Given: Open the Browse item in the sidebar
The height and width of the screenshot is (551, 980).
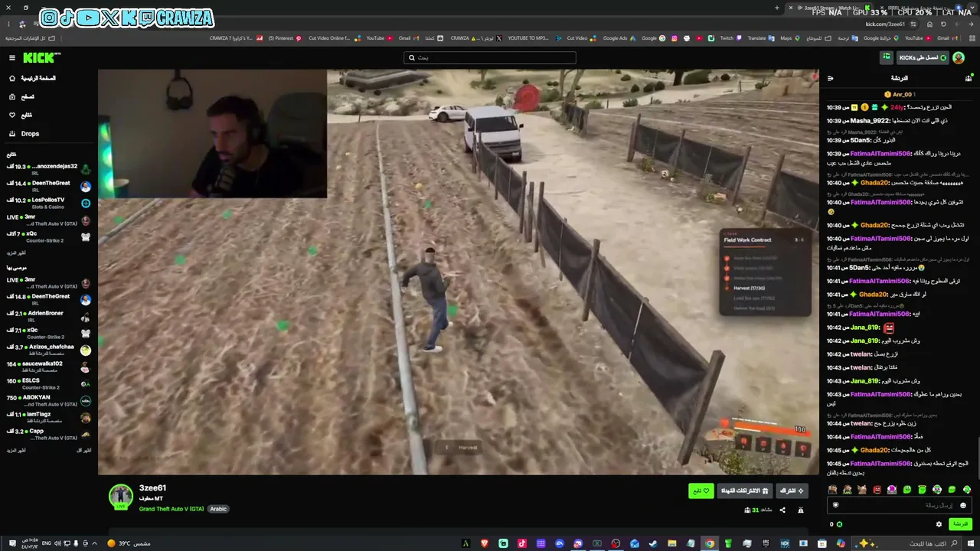Looking at the screenshot, I should pos(21,96).
